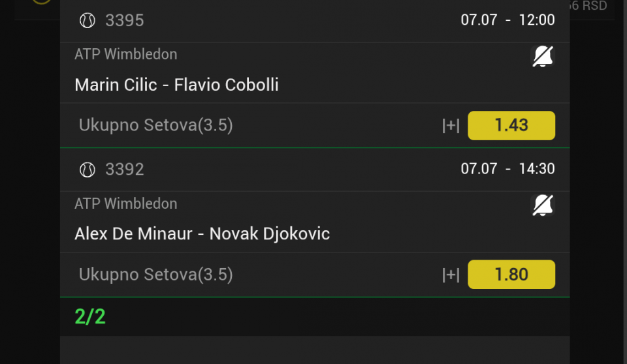Click the 07.07 - 12:00 start time
This screenshot has height=364, width=627.
507,20
